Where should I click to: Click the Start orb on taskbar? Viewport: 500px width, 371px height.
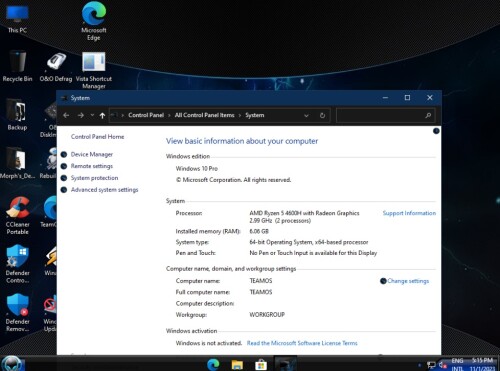pyautogui.click(x=13, y=364)
